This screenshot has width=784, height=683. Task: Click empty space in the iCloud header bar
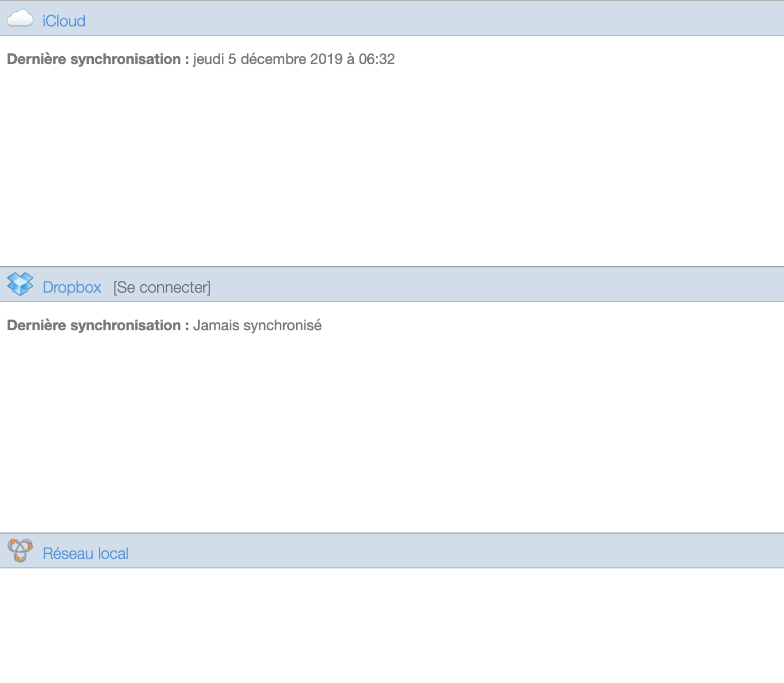pos(449,19)
